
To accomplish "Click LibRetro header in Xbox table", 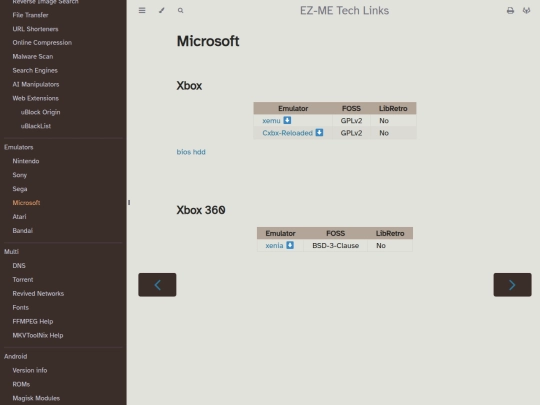I will pos(393,108).
